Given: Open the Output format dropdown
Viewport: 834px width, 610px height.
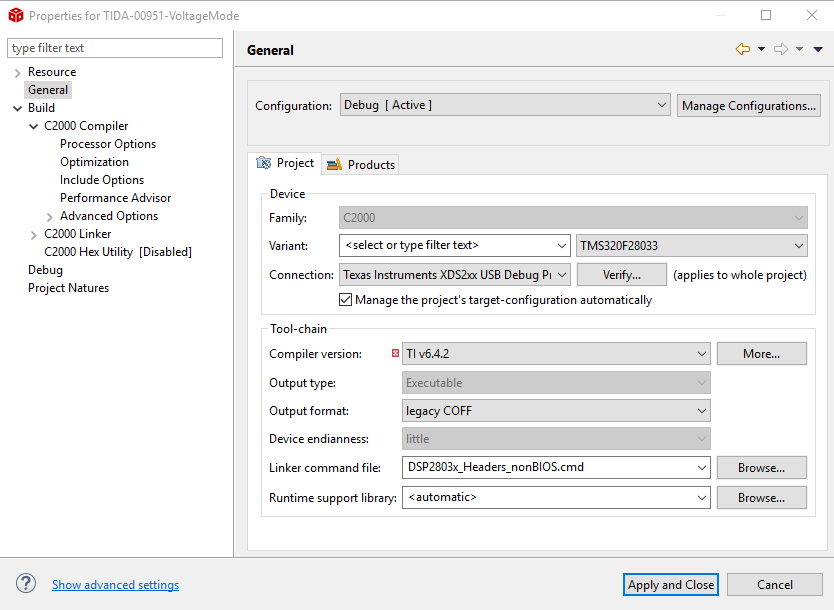Looking at the screenshot, I should tap(557, 410).
